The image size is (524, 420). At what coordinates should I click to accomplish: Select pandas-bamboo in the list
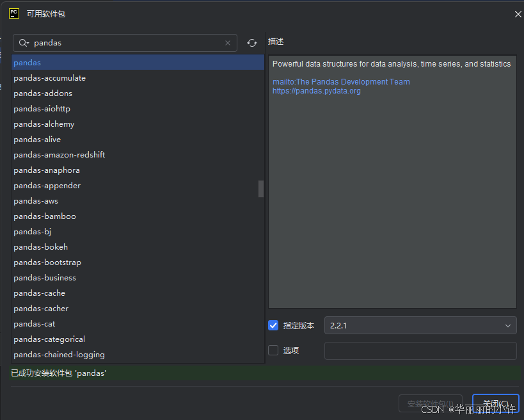[138, 216]
